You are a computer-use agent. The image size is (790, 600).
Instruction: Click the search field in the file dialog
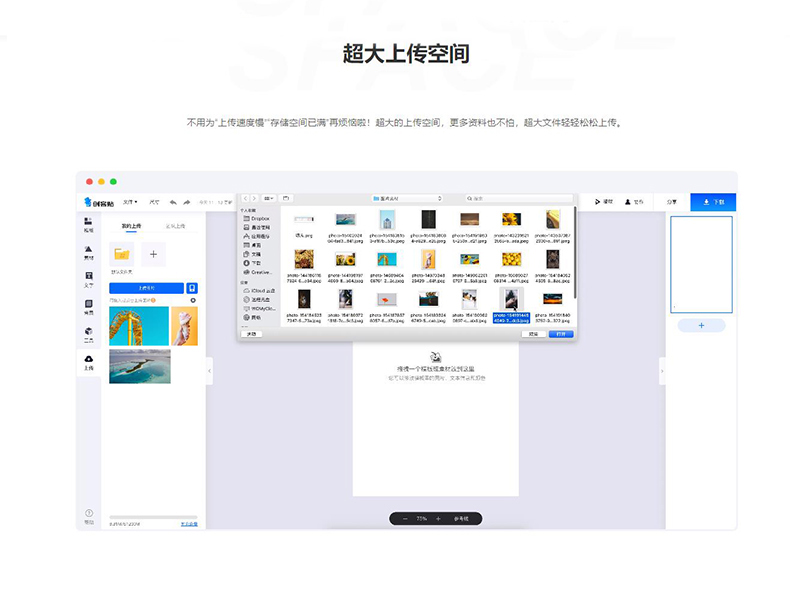point(520,199)
